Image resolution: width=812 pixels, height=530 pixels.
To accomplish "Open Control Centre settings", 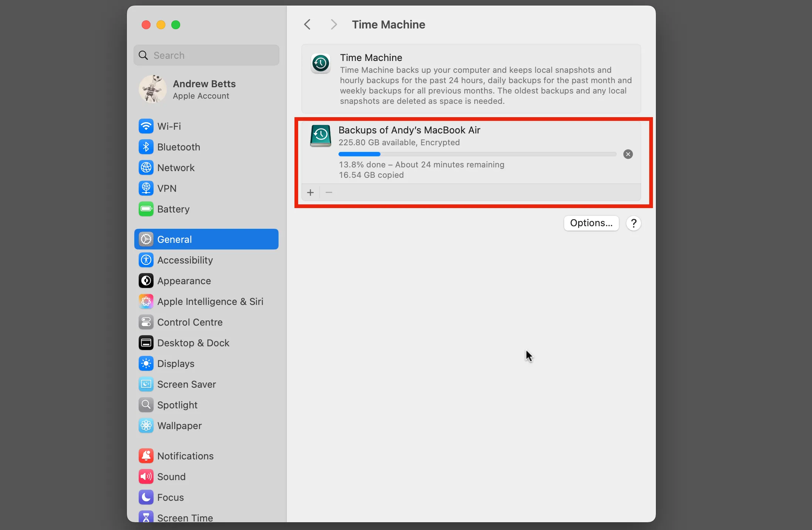I will coord(189,322).
